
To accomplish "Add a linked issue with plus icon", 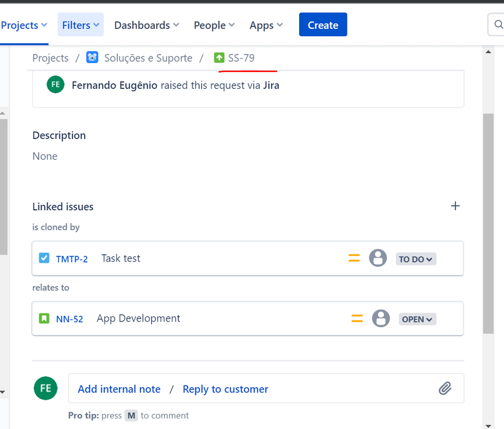I will pos(455,206).
